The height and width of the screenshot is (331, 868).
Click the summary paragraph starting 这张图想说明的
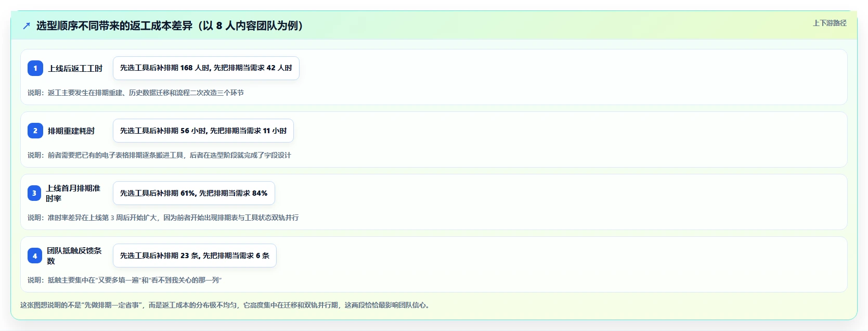pyautogui.click(x=226, y=305)
